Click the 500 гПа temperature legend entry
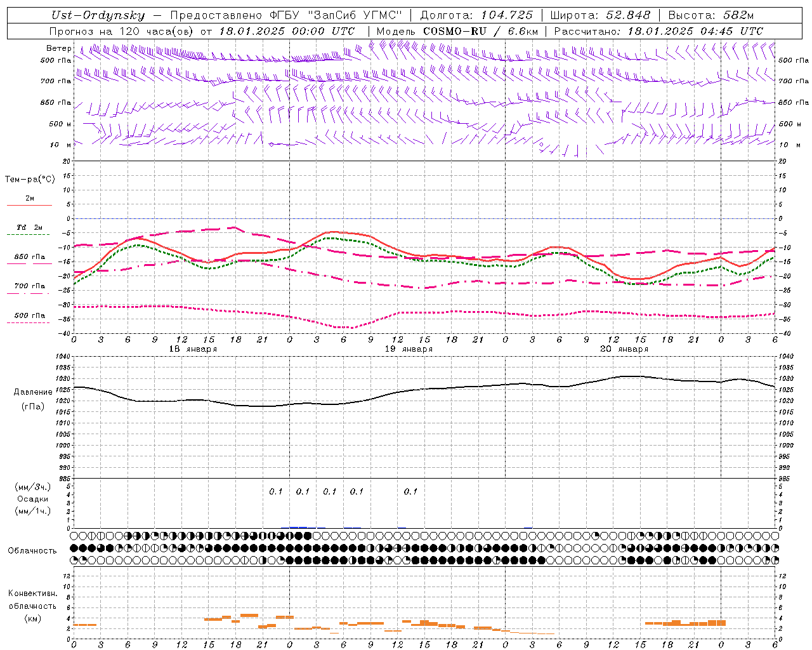This screenshot has height=650, width=812. tap(30, 315)
